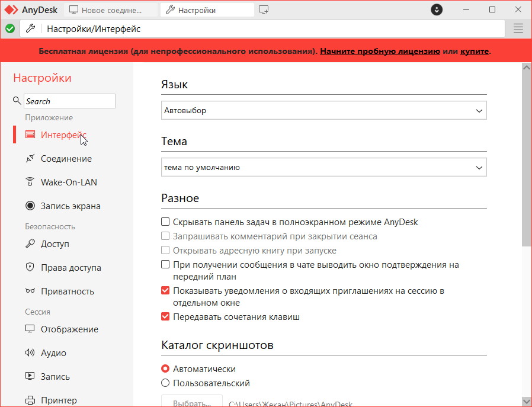532x407 pixels.
Task: Open Доступ security settings
Action: (x=55, y=244)
